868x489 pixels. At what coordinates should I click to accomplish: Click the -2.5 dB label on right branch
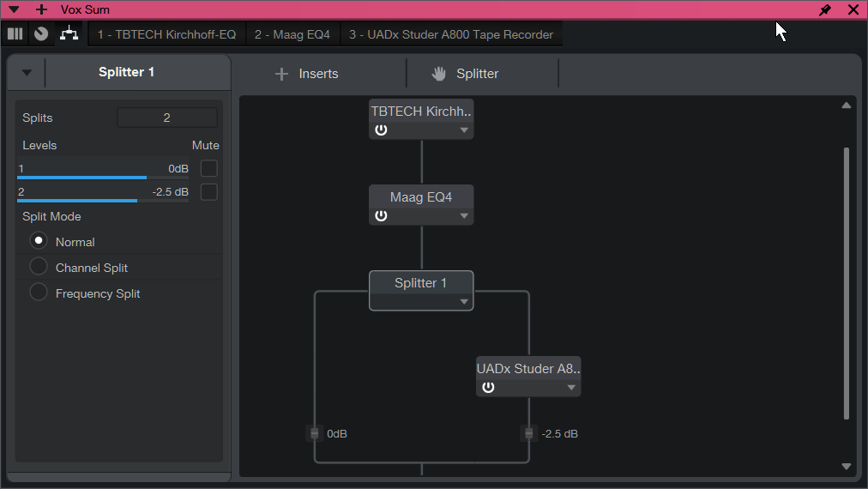point(560,433)
